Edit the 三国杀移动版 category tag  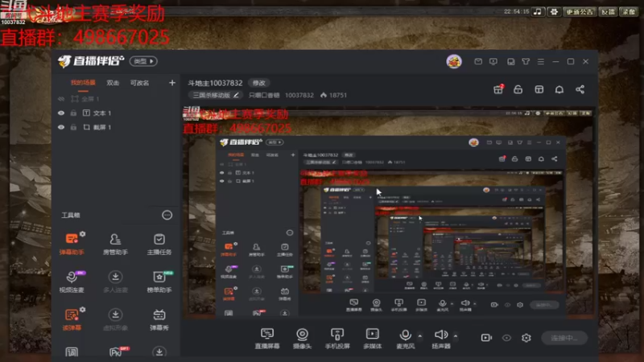pyautogui.click(x=216, y=95)
